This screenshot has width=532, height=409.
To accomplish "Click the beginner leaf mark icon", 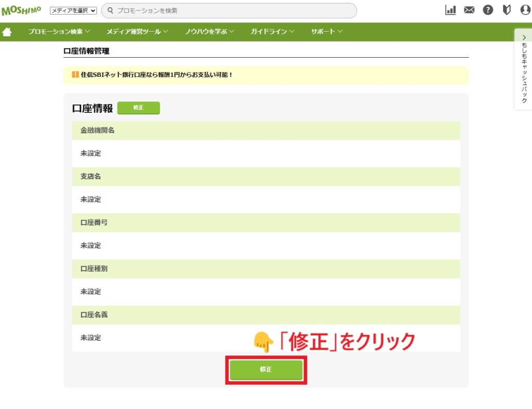I will [507, 10].
